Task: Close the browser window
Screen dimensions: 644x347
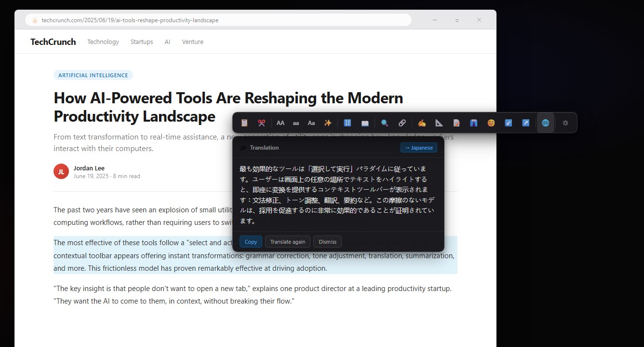Action: [x=479, y=20]
